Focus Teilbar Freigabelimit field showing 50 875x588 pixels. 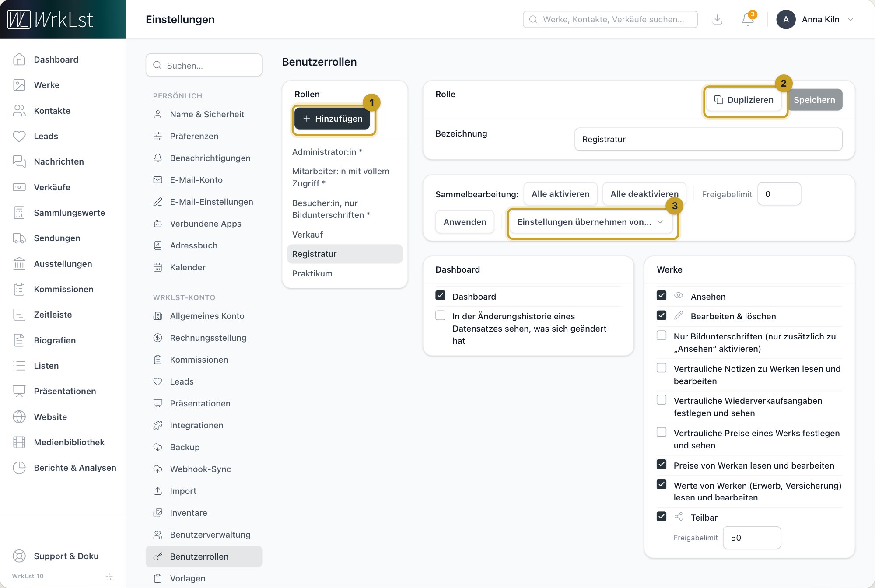point(752,538)
